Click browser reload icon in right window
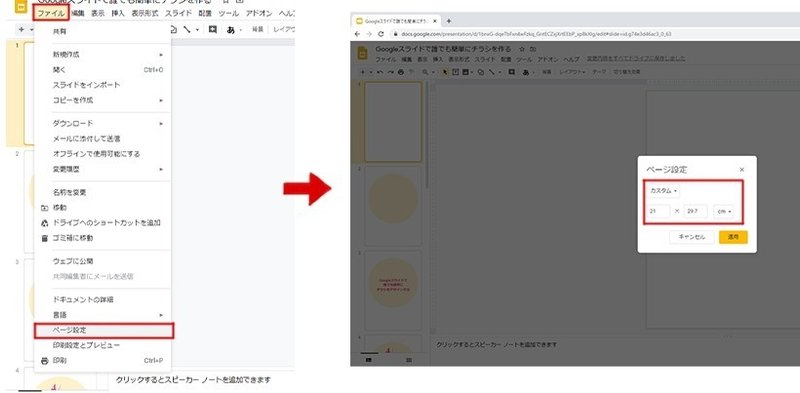 pos(381,34)
